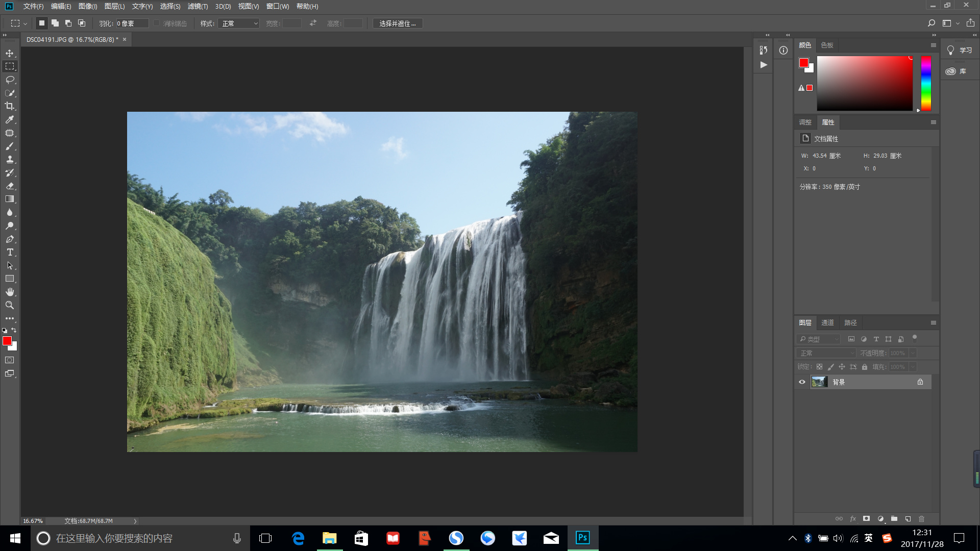Screen dimensions: 980x551
Task: Select the Move tool
Action: [10, 54]
